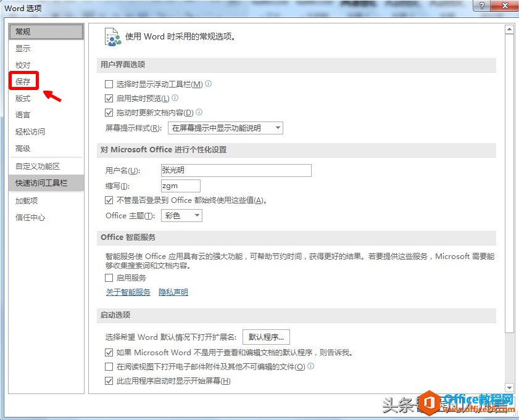Open the 语言 category
This screenshot has width=519, height=420.
pyautogui.click(x=46, y=115)
